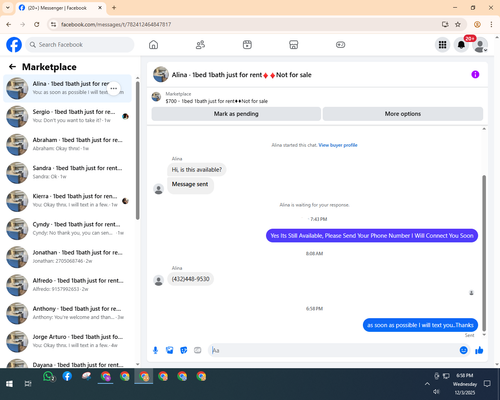This screenshot has height=400, width=500.
Task: Click the voice clip microphone icon
Action: coord(155,350)
